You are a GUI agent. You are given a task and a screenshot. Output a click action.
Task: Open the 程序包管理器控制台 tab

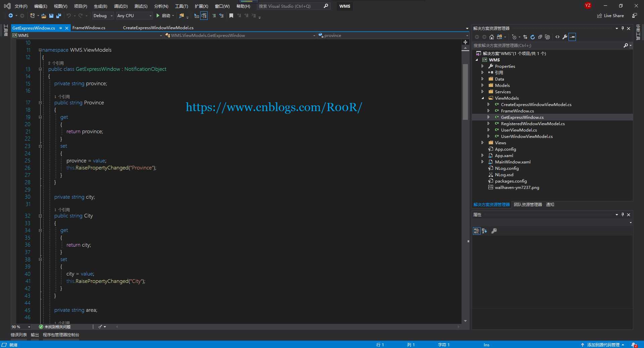pyautogui.click(x=61, y=335)
